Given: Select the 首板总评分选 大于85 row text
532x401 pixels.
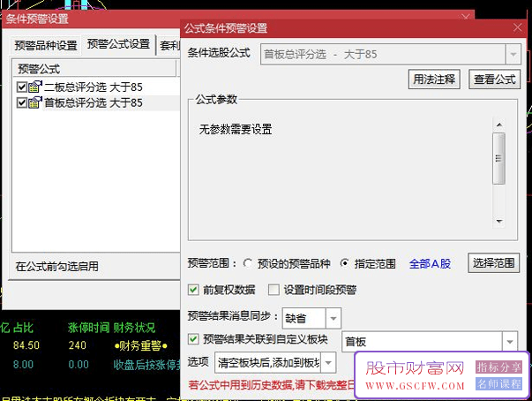Looking at the screenshot, I should click(94, 102).
